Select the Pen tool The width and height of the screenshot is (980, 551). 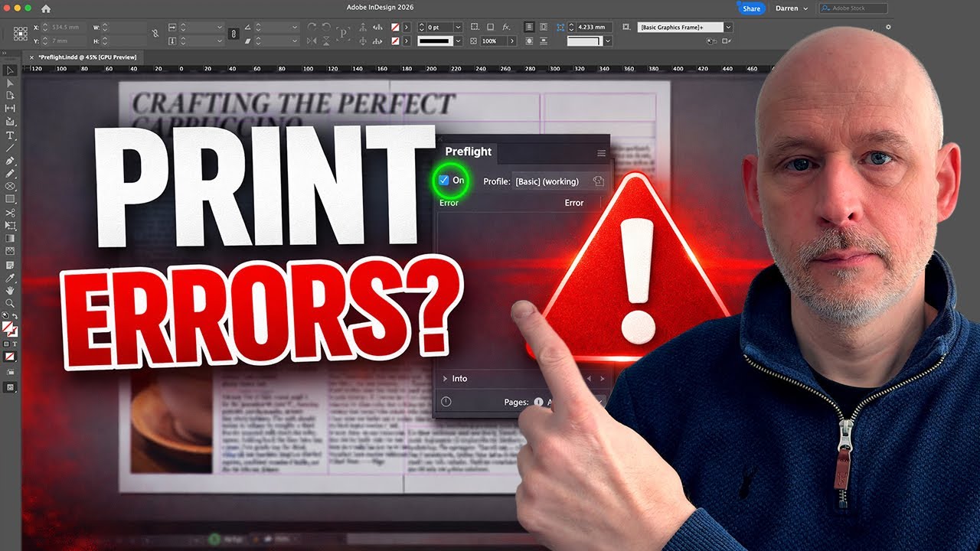tap(10, 161)
